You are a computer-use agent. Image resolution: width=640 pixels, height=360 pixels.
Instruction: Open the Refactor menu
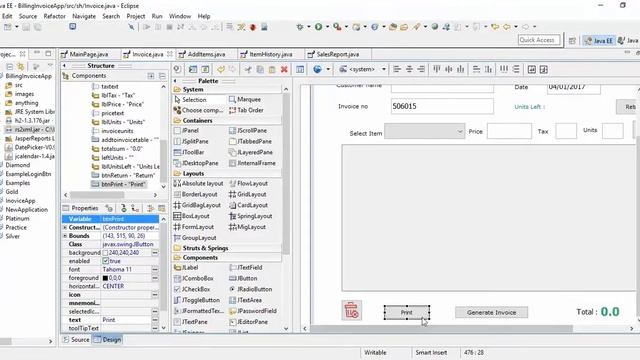(x=55, y=16)
